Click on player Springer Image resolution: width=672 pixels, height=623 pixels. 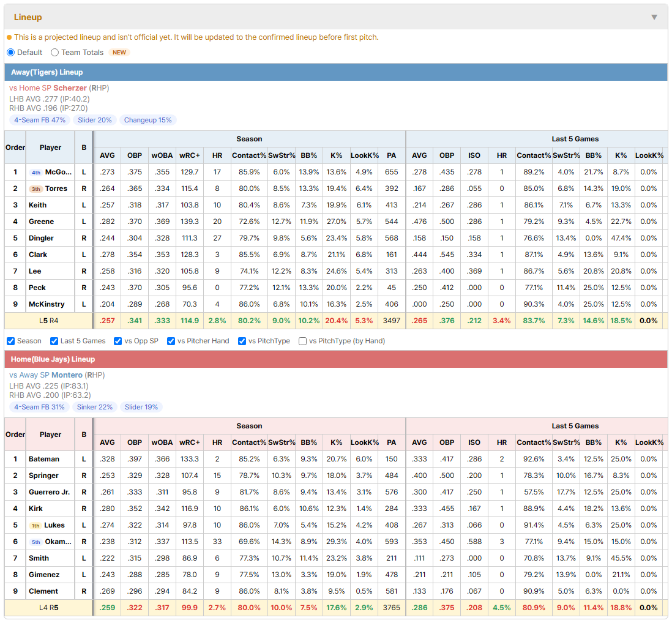point(43,476)
